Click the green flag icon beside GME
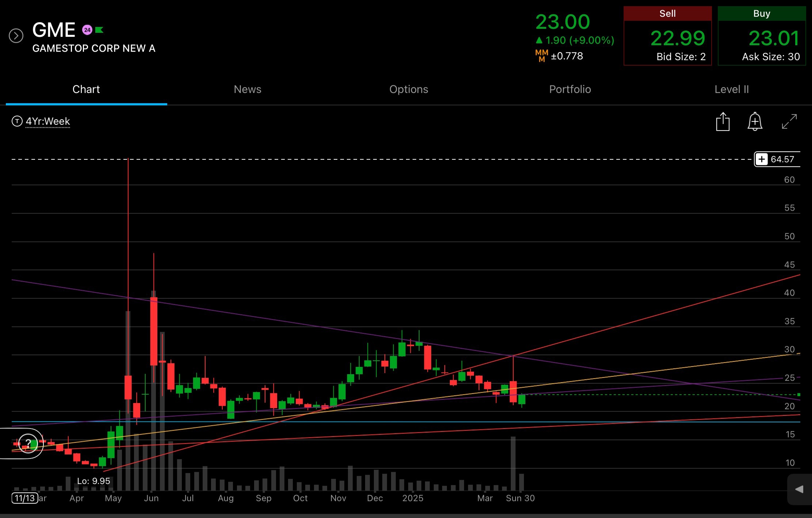 [x=99, y=30]
